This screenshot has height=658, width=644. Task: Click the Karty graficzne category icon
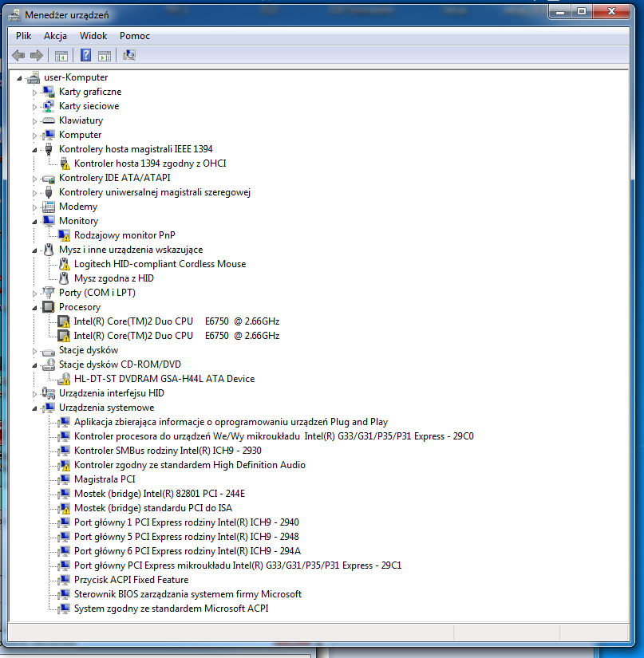(49, 92)
